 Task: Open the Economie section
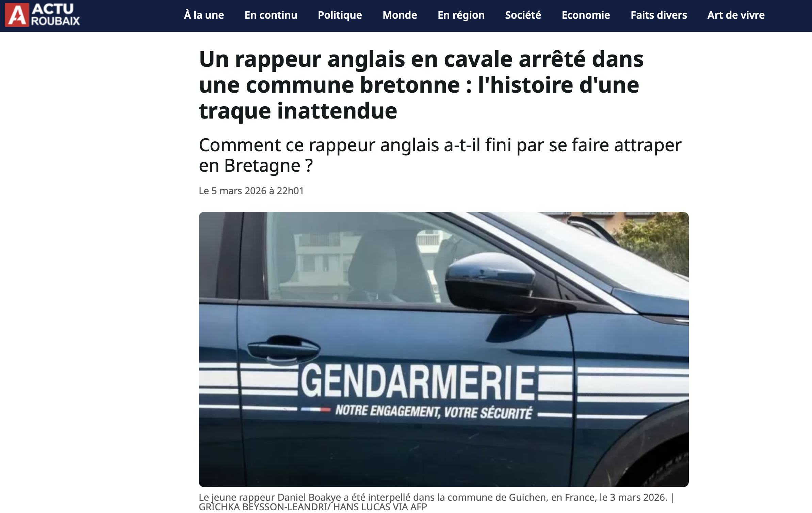[586, 15]
